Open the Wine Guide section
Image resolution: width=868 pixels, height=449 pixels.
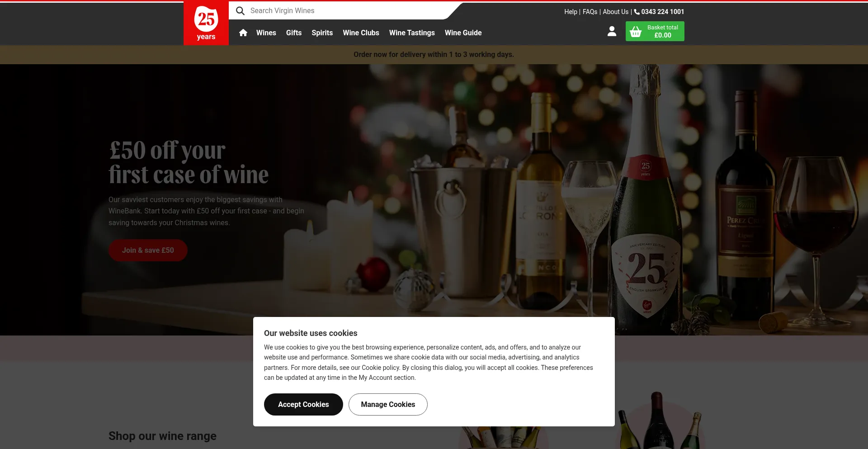coord(463,33)
